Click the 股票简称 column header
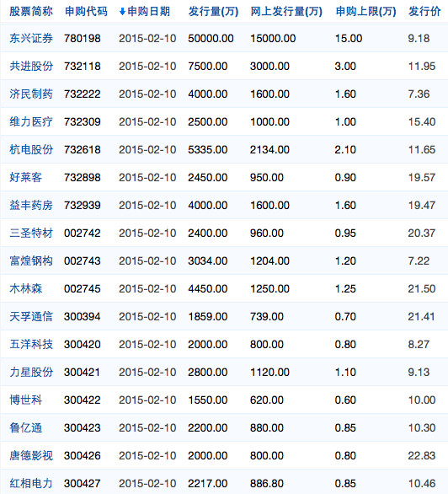 (x=31, y=12)
